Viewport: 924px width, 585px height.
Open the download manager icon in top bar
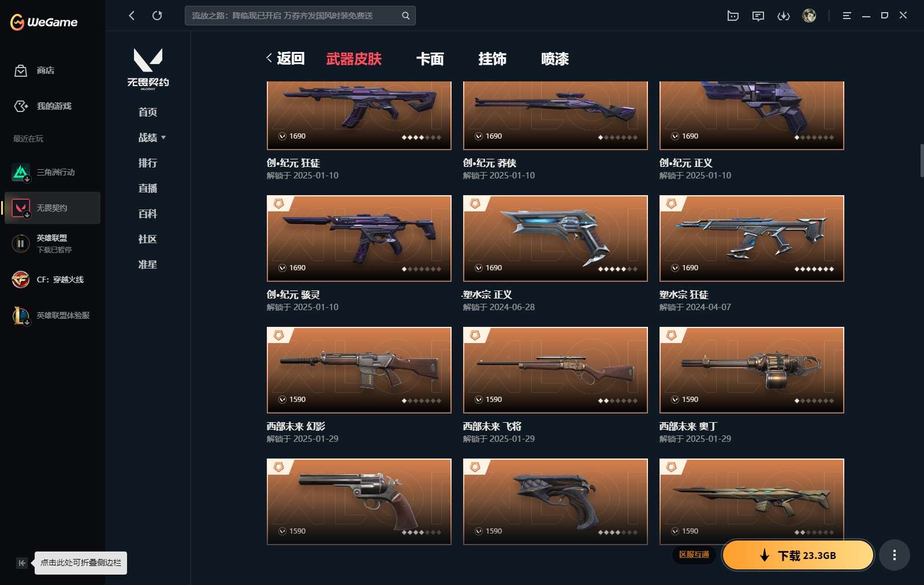point(784,16)
